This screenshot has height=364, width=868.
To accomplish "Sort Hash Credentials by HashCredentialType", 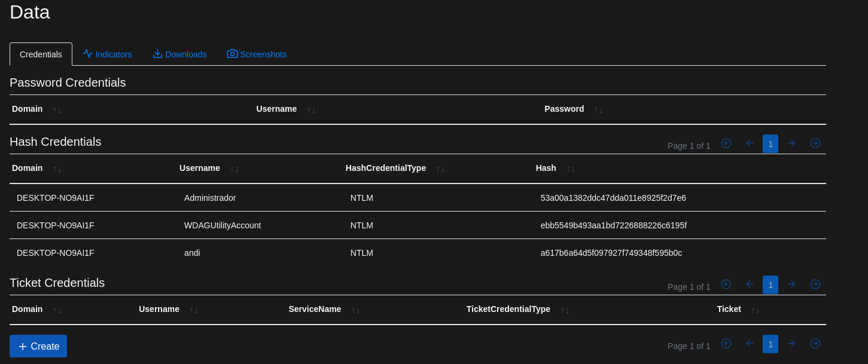I will [x=440, y=169].
